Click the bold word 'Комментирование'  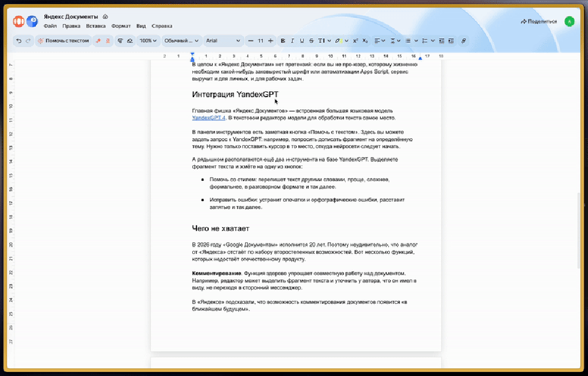[217, 274]
